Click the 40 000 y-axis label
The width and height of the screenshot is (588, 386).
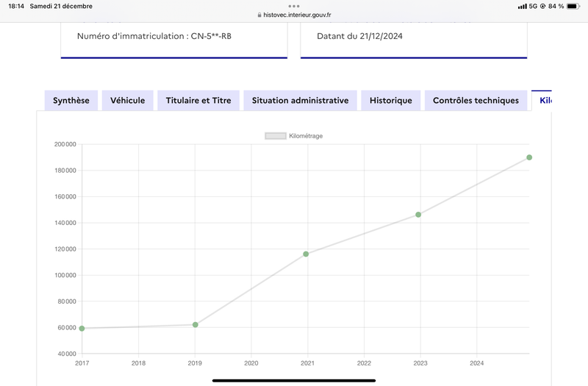pos(67,354)
